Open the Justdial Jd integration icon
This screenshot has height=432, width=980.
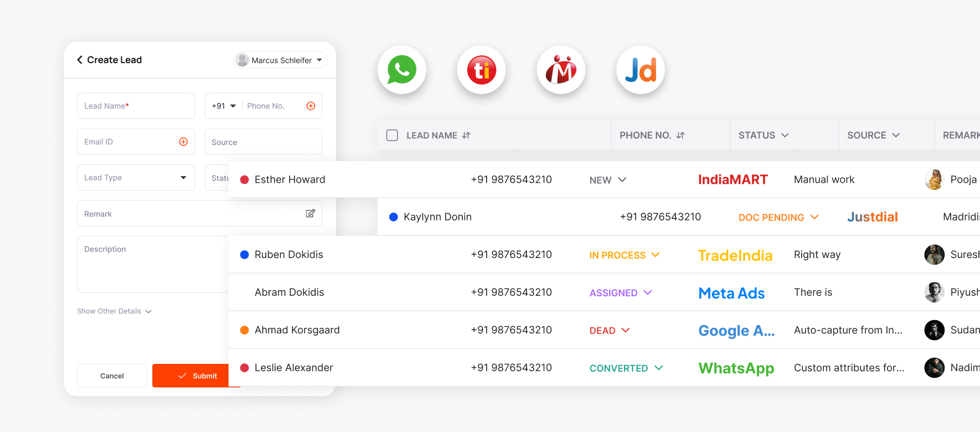[641, 70]
